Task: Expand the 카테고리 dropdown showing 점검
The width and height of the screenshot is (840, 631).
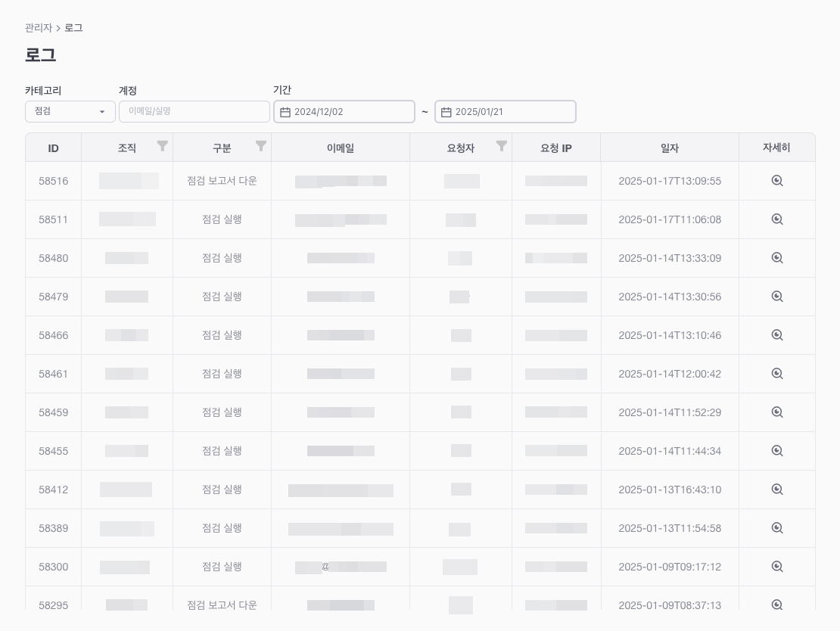Action: pyautogui.click(x=70, y=111)
